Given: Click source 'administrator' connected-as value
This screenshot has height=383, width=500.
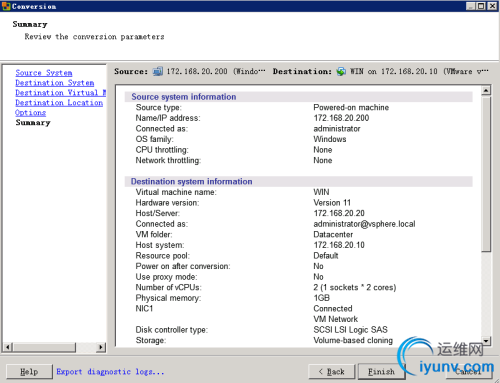Looking at the screenshot, I should (337, 129).
